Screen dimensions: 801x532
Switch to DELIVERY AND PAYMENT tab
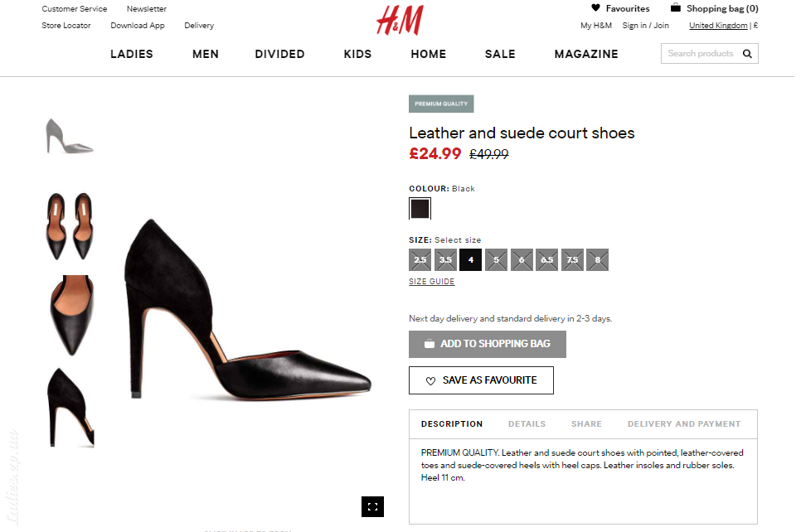pyautogui.click(x=684, y=423)
